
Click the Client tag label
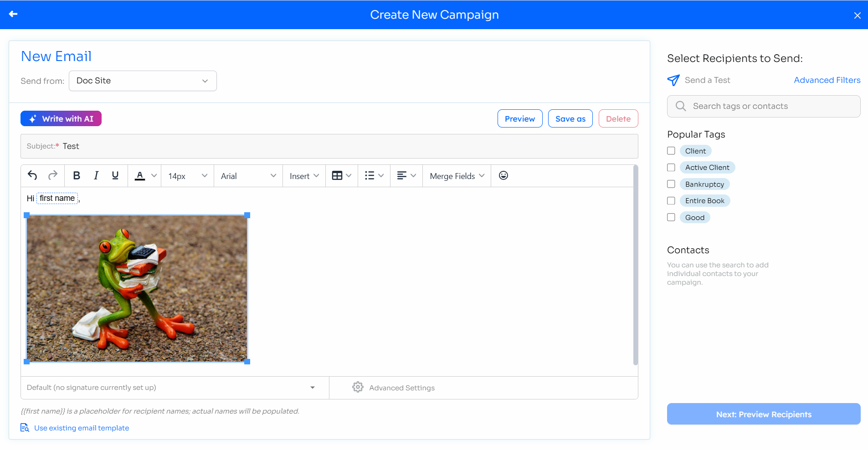(695, 151)
